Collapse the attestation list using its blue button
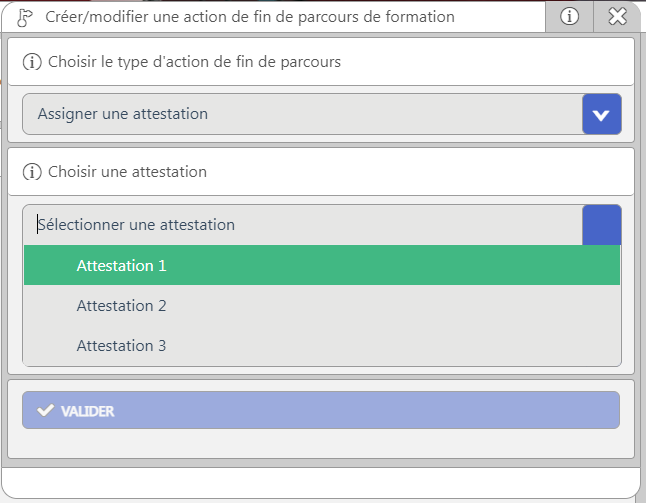646x503 pixels. (602, 225)
